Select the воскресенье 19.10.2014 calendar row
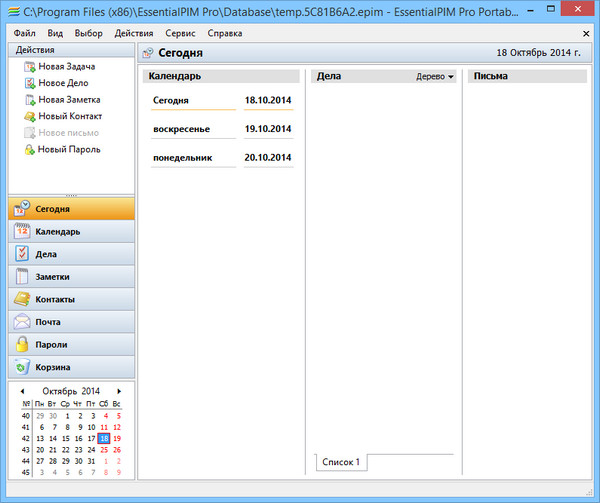The height and width of the screenshot is (503, 600). pos(222,130)
